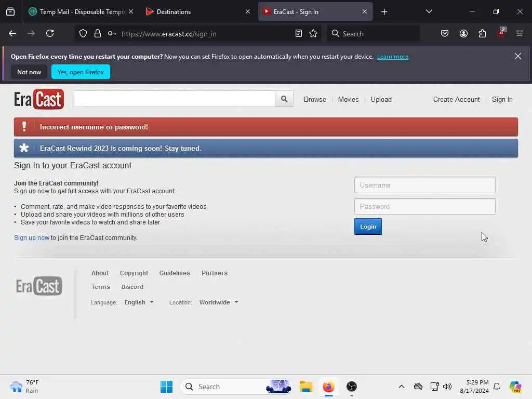
Task: Click the site security padlock icon
Action: tap(98, 34)
